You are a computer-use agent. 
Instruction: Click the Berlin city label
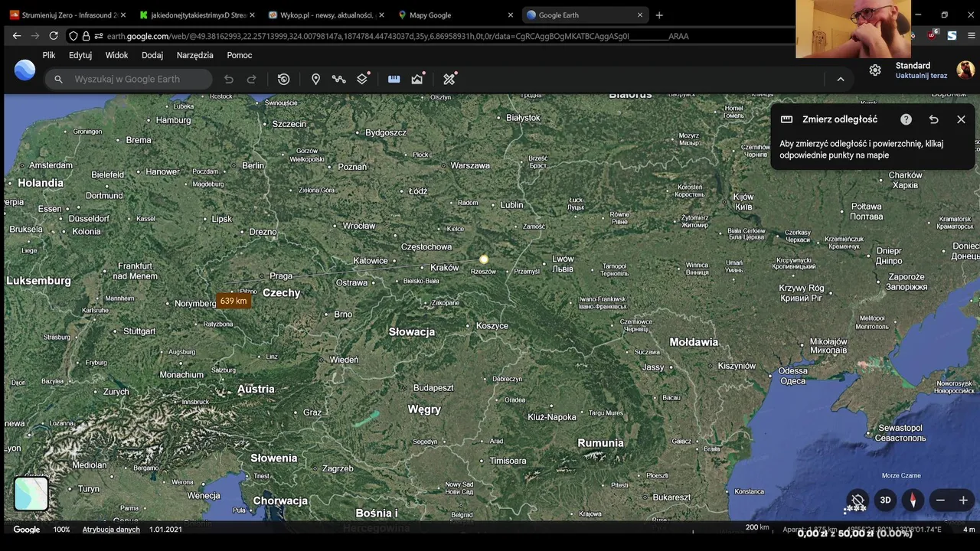pyautogui.click(x=253, y=165)
